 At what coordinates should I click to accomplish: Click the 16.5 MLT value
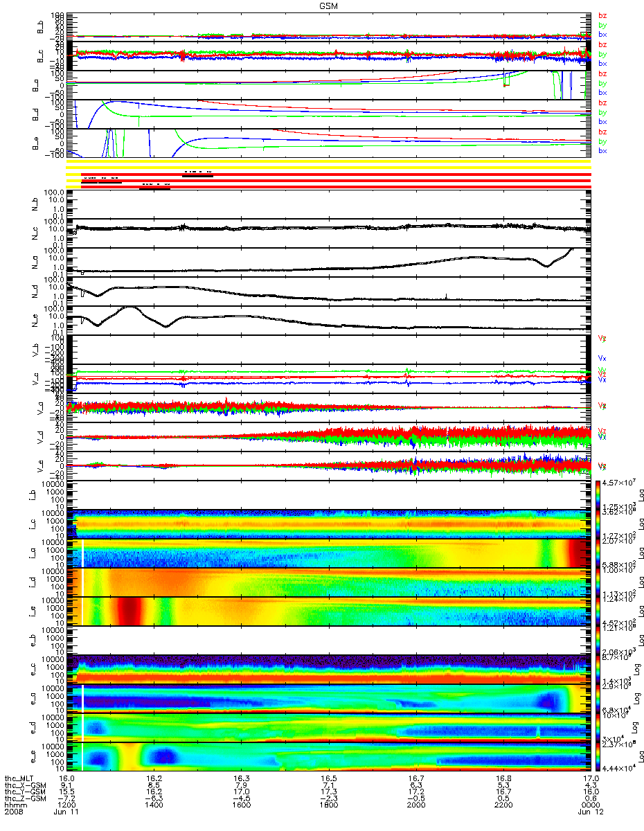coord(328,779)
